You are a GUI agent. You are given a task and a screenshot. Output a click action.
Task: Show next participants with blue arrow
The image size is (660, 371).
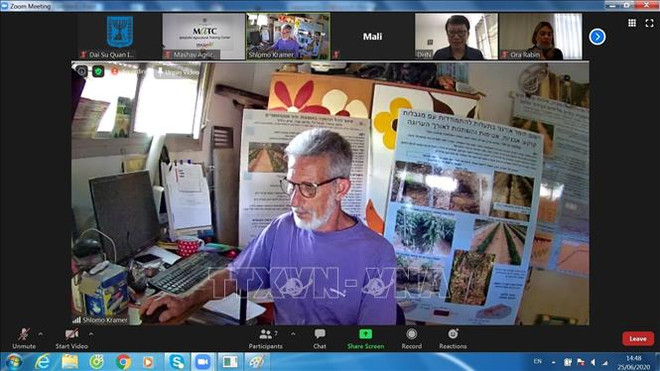pyautogui.click(x=597, y=37)
